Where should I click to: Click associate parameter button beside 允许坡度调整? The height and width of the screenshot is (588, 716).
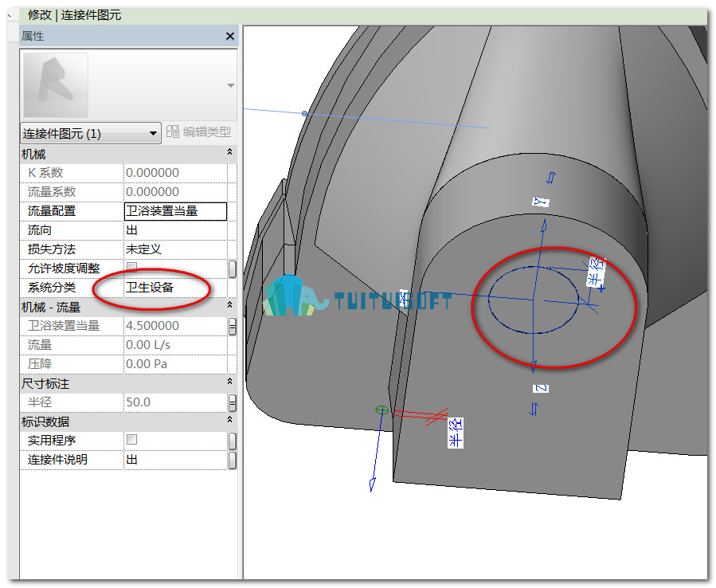pos(233,269)
